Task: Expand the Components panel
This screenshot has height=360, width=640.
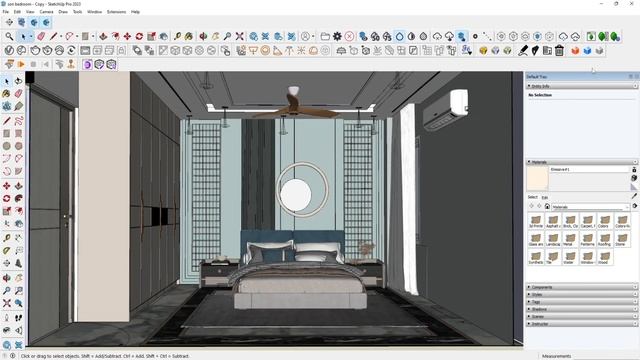Action: [x=581, y=287]
